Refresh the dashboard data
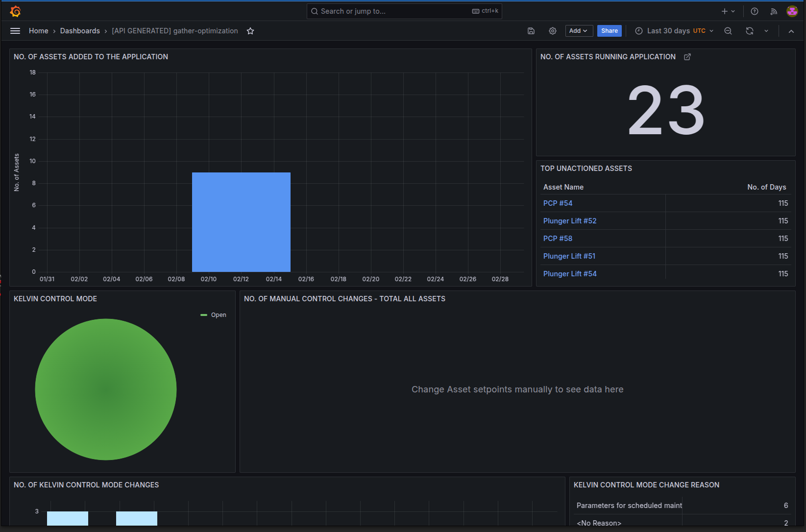The image size is (806, 532). click(750, 30)
